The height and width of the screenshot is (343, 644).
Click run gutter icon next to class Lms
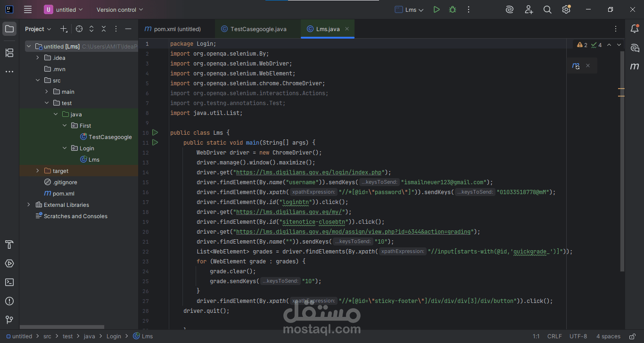point(155,133)
